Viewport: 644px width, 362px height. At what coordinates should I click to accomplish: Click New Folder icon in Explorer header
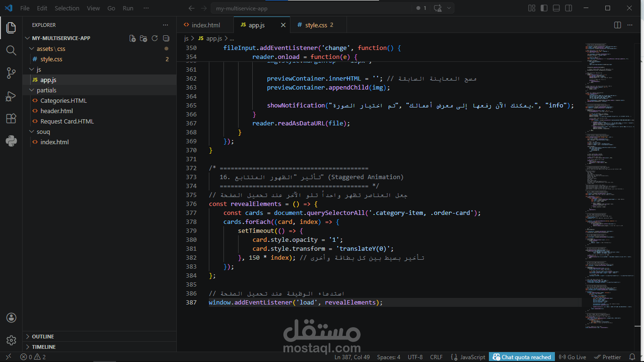coord(143,38)
